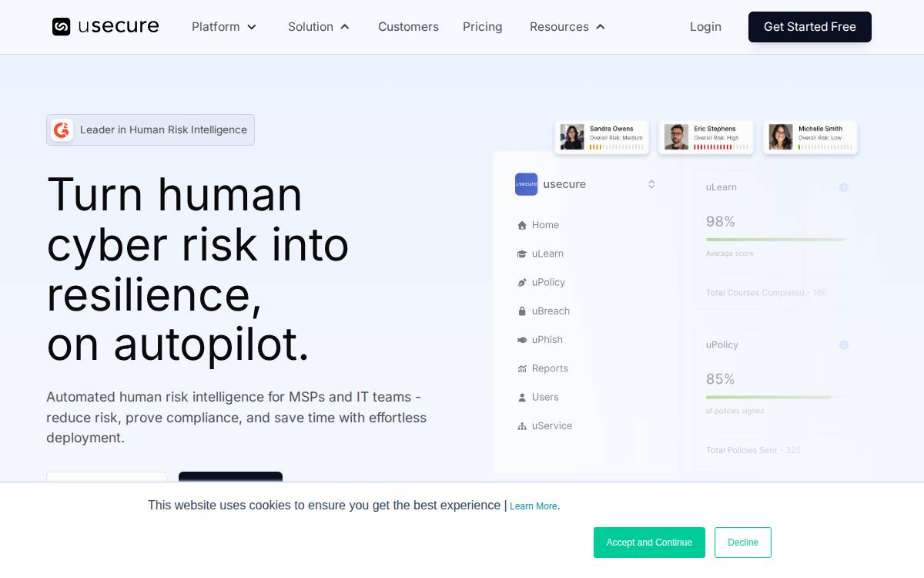
Task: Click the uLearn 98% progress bar
Action: [775, 240]
